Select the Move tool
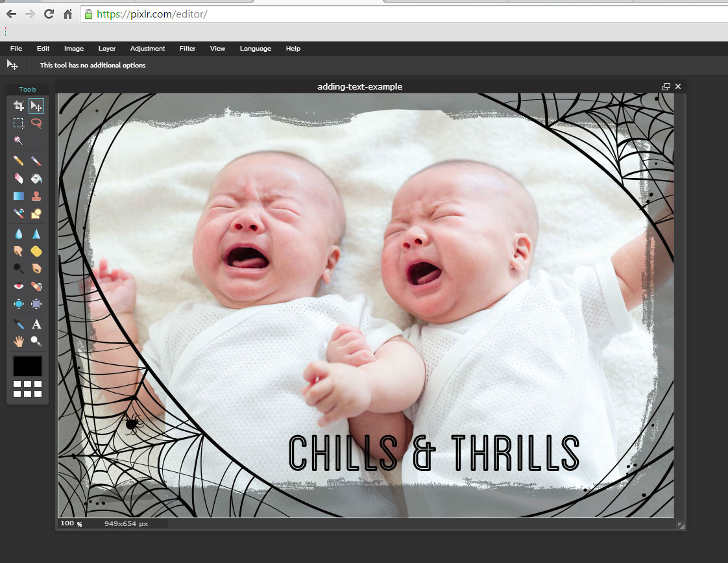The height and width of the screenshot is (563, 728). (36, 106)
